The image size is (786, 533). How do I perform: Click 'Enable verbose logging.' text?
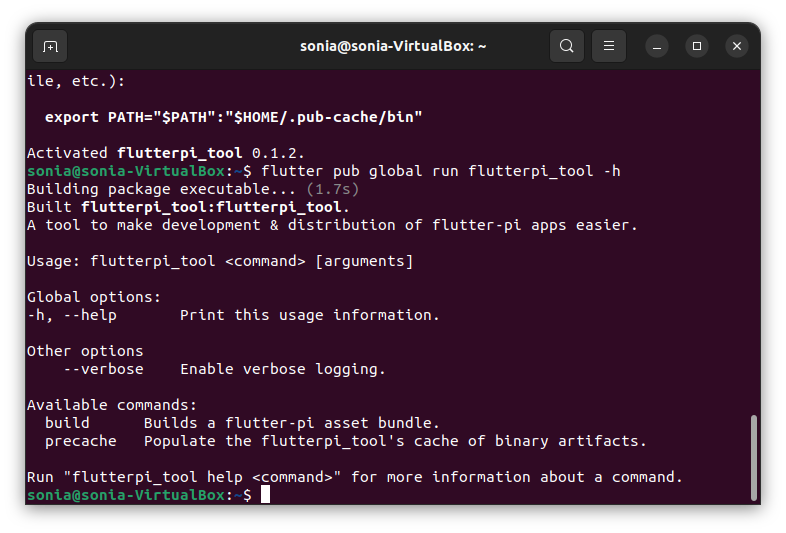[283, 369]
